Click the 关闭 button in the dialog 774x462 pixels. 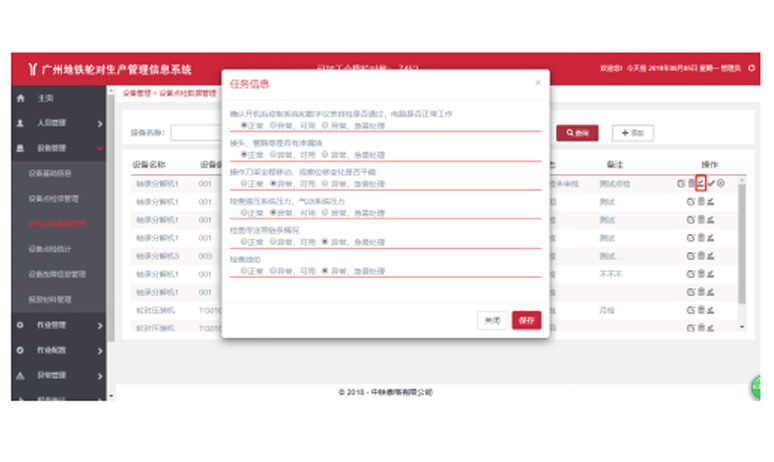point(491,320)
